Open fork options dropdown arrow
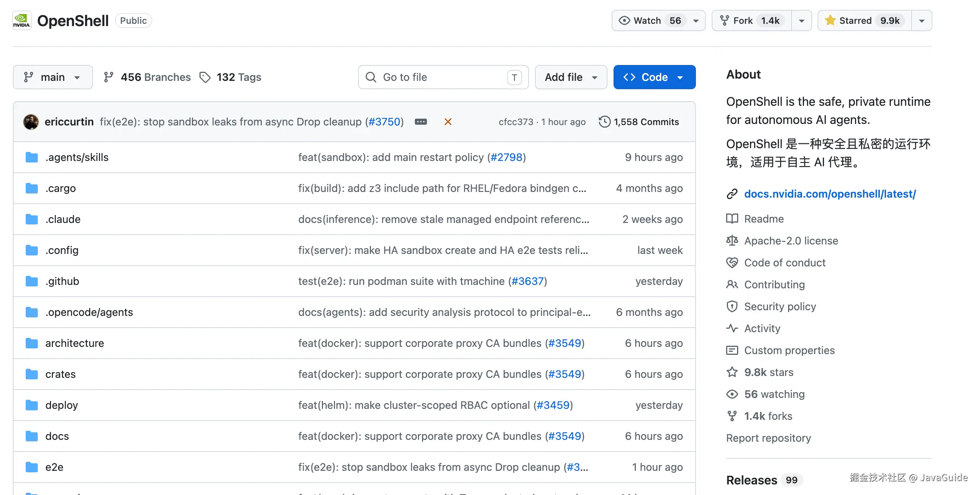 pyautogui.click(x=802, y=20)
